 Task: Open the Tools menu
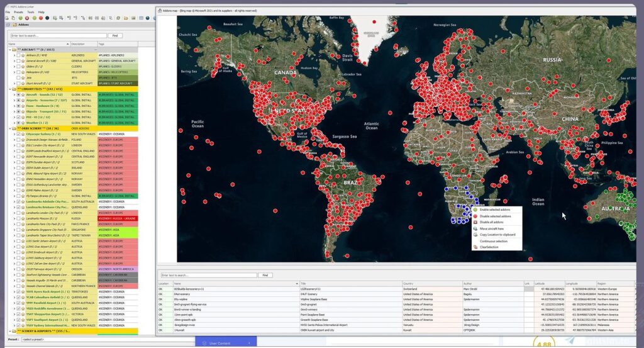[30, 13]
